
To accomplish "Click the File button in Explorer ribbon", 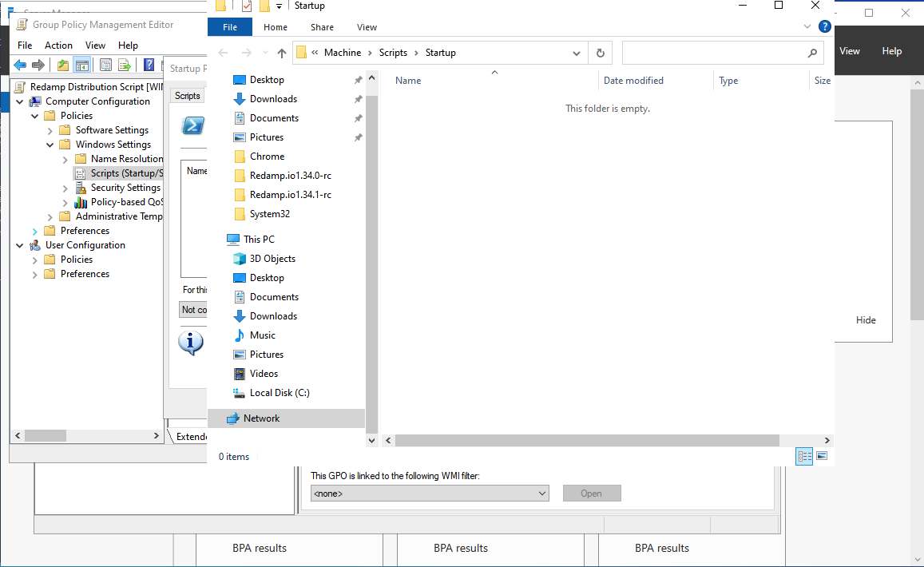I will coord(230,27).
